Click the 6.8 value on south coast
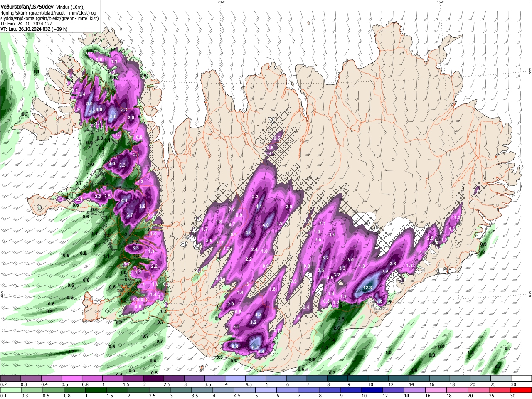Viewport: 532px width, 399px height. tap(235, 346)
